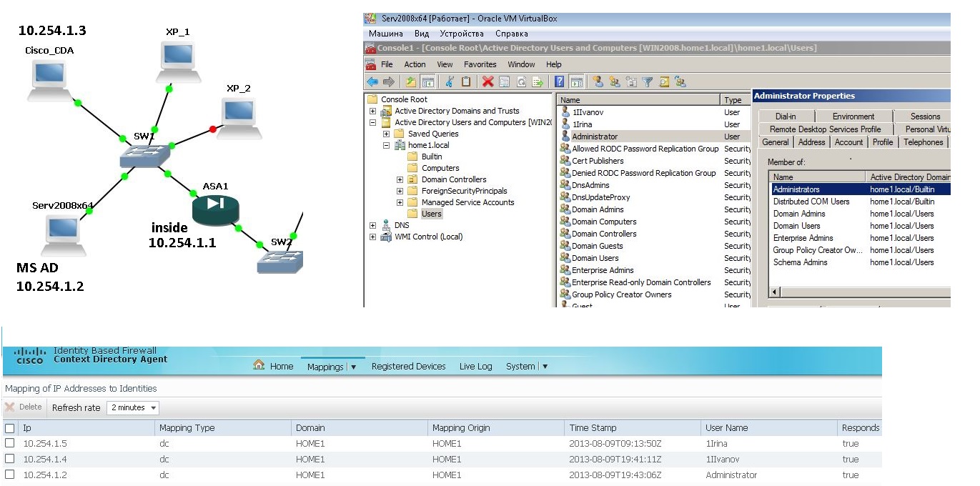The height and width of the screenshot is (486, 980).
Task: Click the Refresh toolbar icon
Action: click(521, 81)
